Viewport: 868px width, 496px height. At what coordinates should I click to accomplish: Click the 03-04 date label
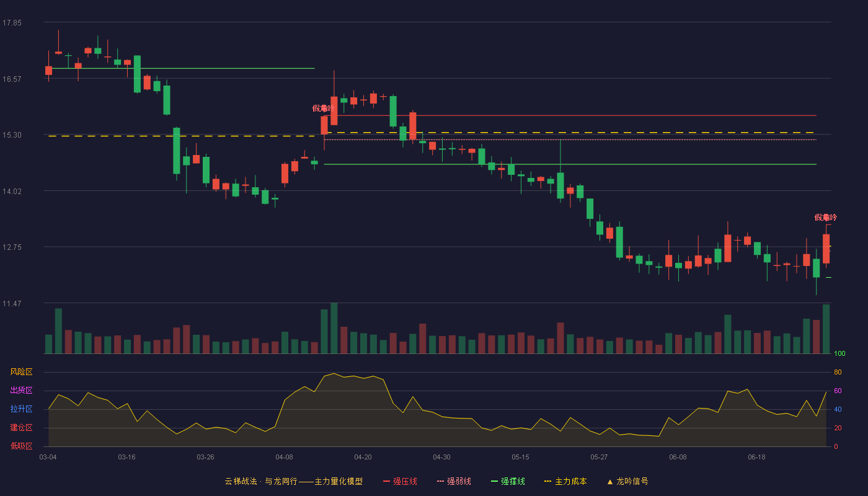[x=48, y=457]
